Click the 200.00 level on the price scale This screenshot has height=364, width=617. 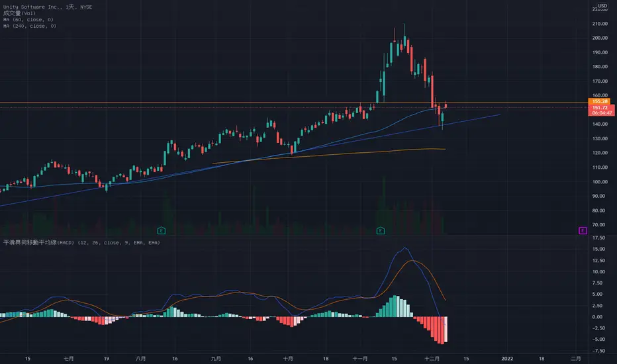coord(600,38)
